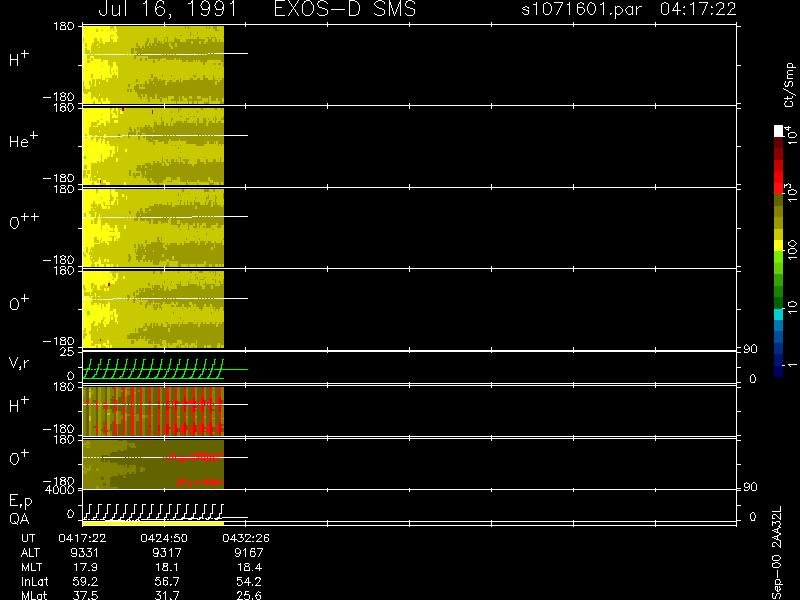
Task: Click the "V,r" panel label
Action: point(19,363)
